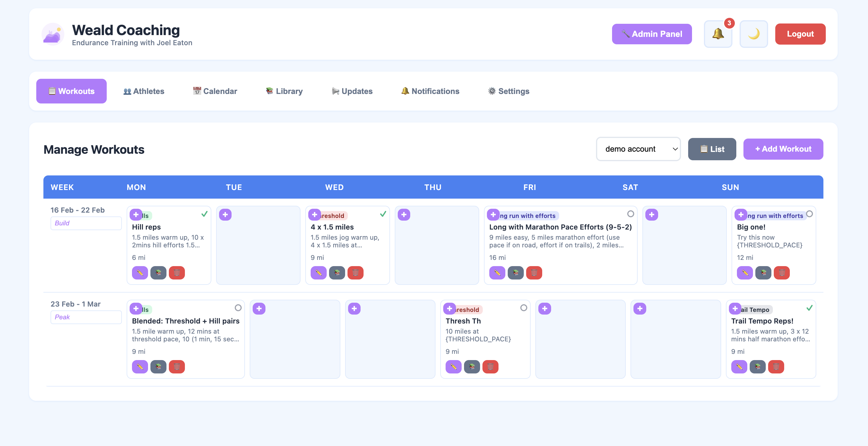The image size is (868, 446).
Task: Mark Thresh Th as complete via circle toggle
Action: coord(524,308)
